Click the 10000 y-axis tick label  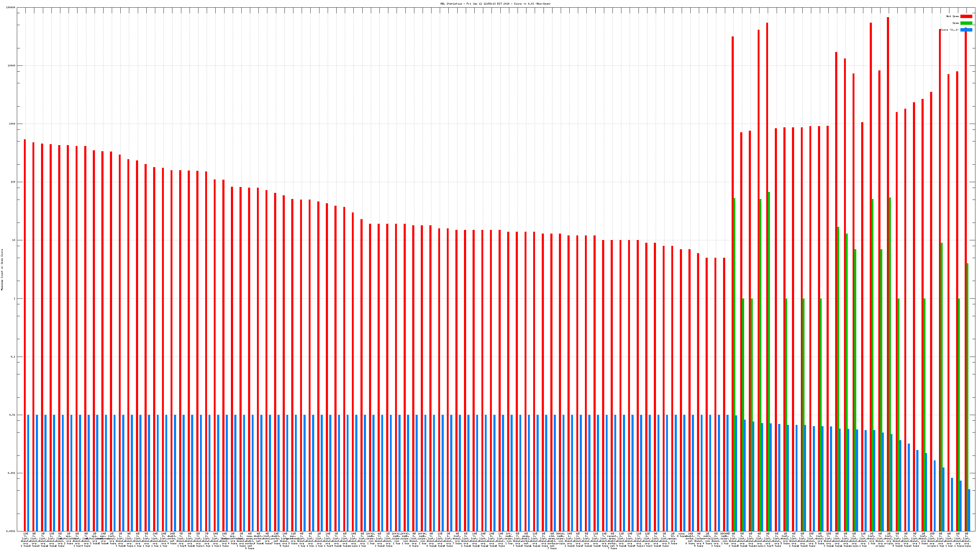pyautogui.click(x=12, y=66)
